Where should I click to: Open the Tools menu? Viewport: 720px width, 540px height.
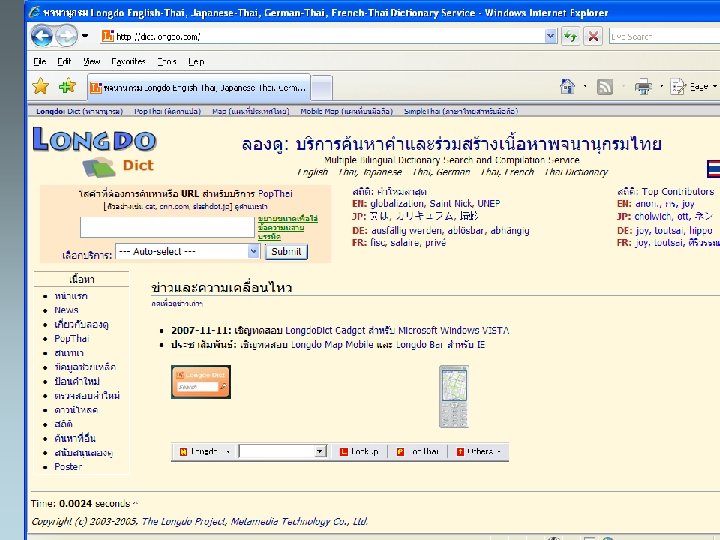[167, 61]
